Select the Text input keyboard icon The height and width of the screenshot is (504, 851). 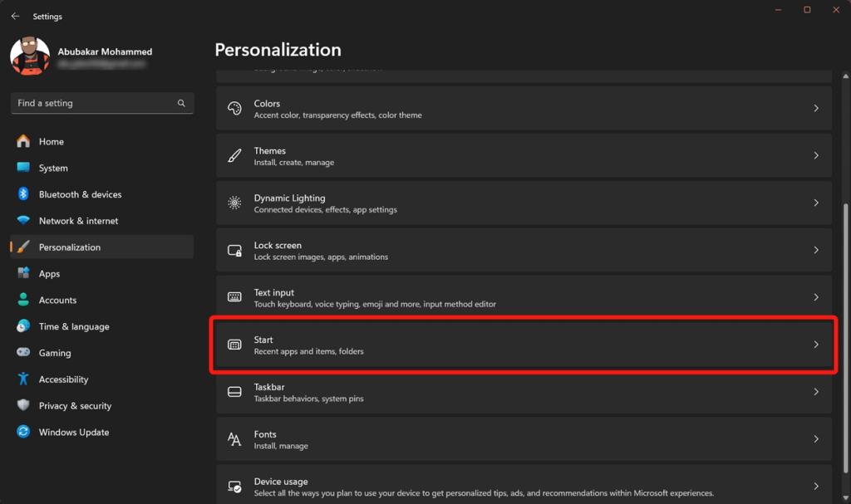click(233, 297)
